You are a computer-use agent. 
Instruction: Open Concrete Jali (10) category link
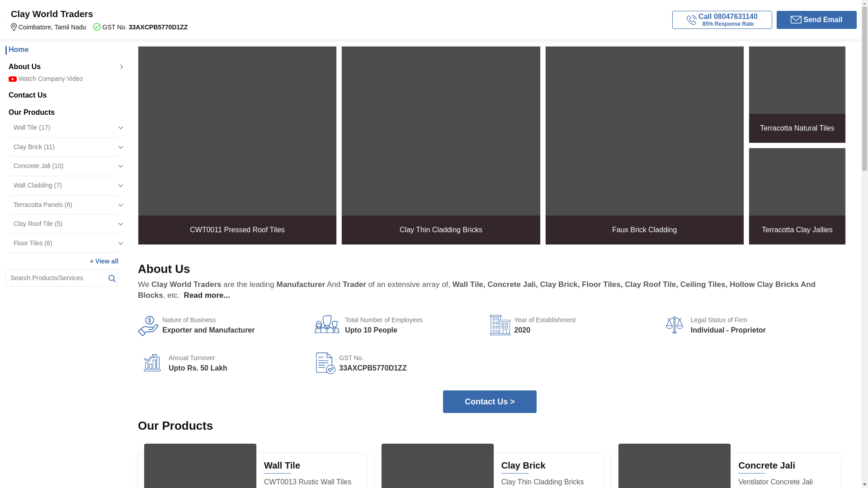pos(38,166)
